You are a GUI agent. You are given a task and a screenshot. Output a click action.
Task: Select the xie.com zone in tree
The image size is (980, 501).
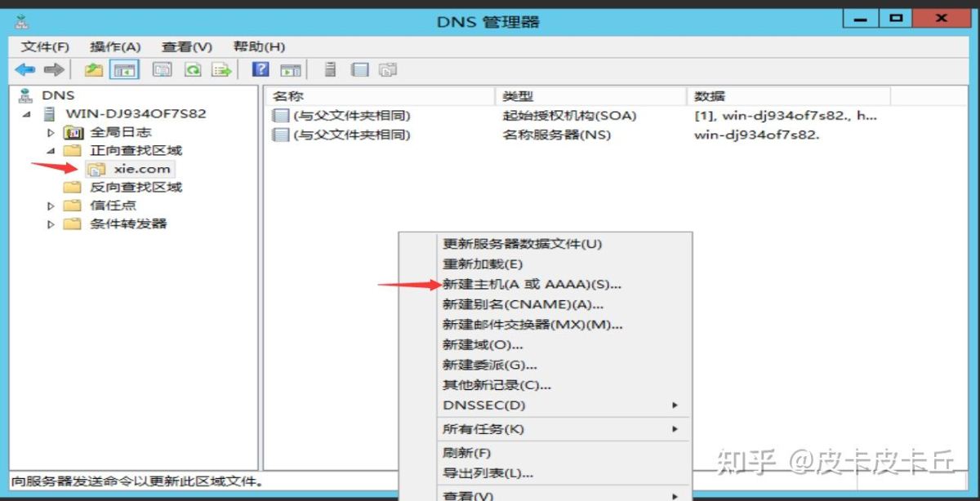click(142, 169)
